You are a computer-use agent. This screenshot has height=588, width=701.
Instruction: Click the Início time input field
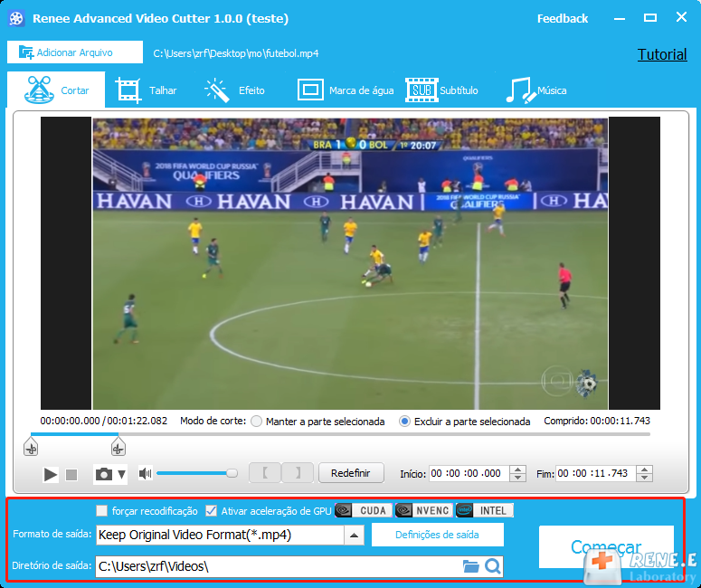pyautogui.click(x=469, y=473)
